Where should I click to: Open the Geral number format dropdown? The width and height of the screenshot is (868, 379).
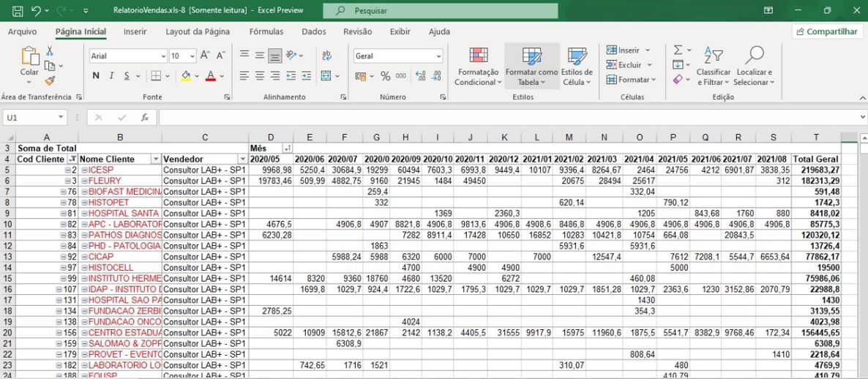click(438, 56)
